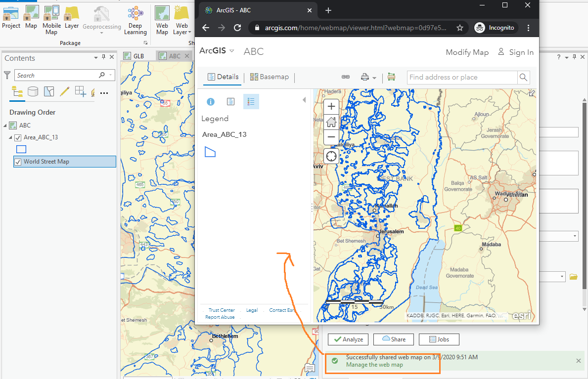Select List By Snapping icon

point(81,91)
